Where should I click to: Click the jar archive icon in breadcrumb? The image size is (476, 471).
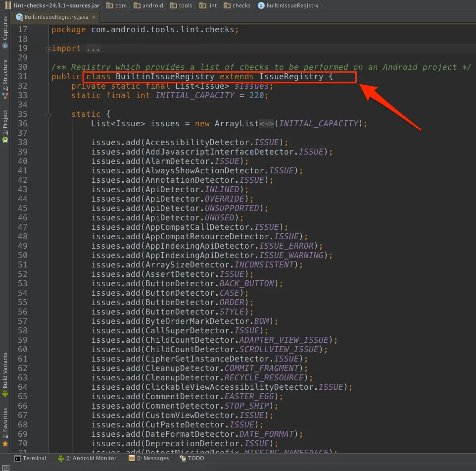tap(8, 5)
